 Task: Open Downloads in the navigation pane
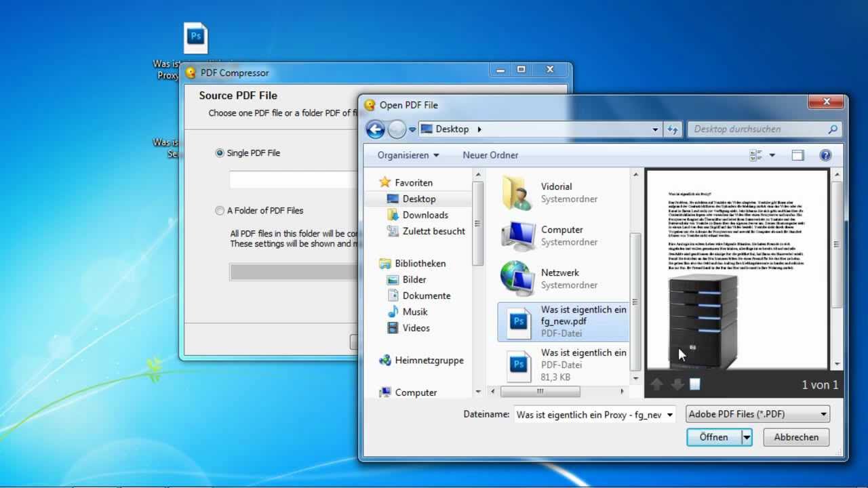[x=417, y=215]
